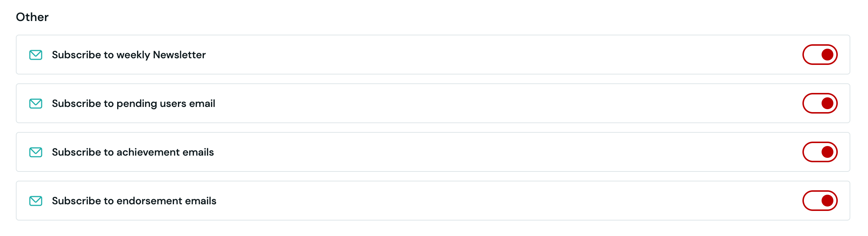Click the envelope icon for pending users email
Screen dimensions: 868x236
tap(36, 104)
